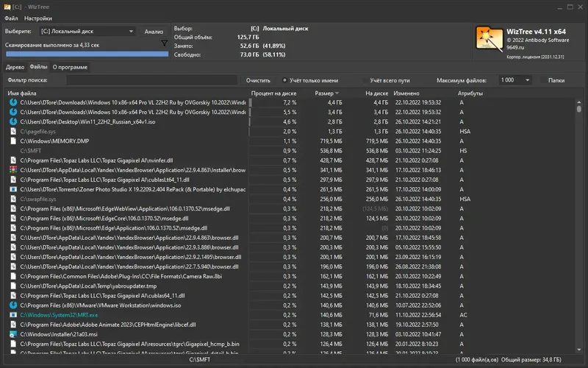Click the '4,6 %' value of Win11 ISO

tap(290, 121)
